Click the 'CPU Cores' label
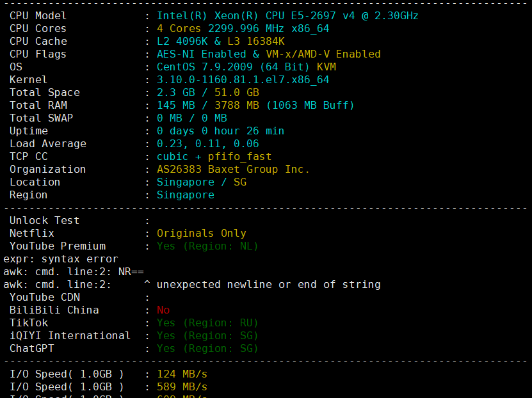Image resolution: width=532 pixels, height=398 pixels. (x=38, y=29)
